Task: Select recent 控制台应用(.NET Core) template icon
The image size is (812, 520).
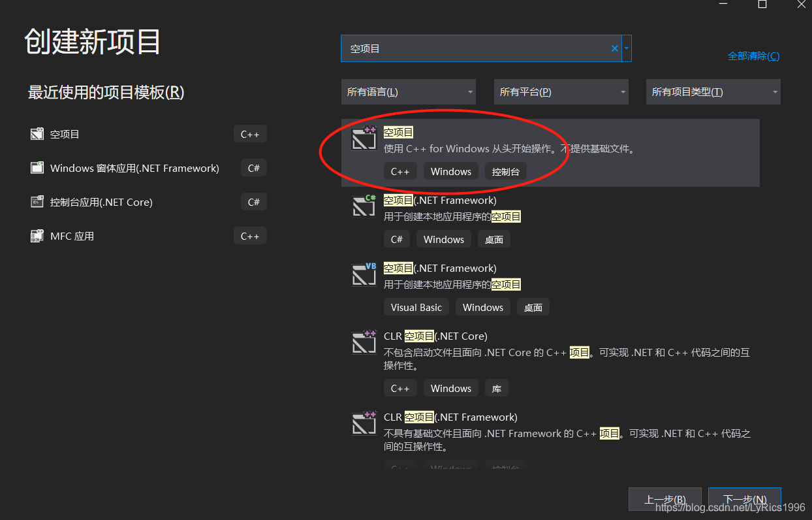Action: (x=37, y=202)
